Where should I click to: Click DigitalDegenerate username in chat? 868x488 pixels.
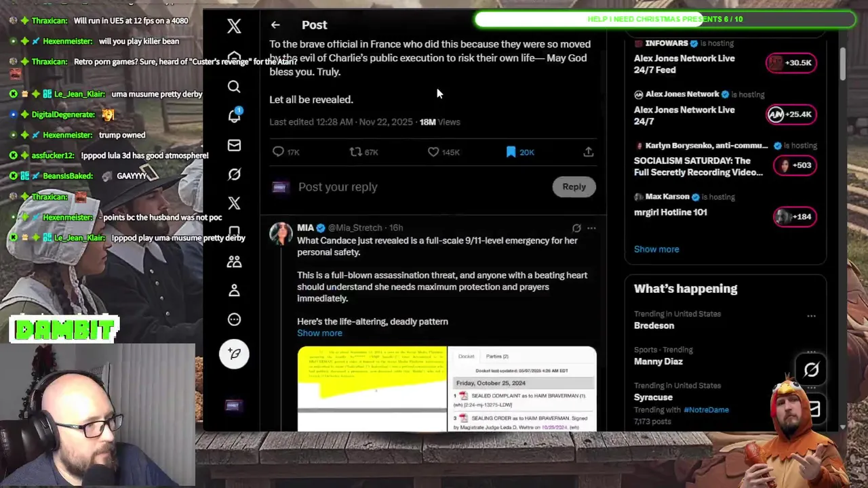[x=63, y=115]
